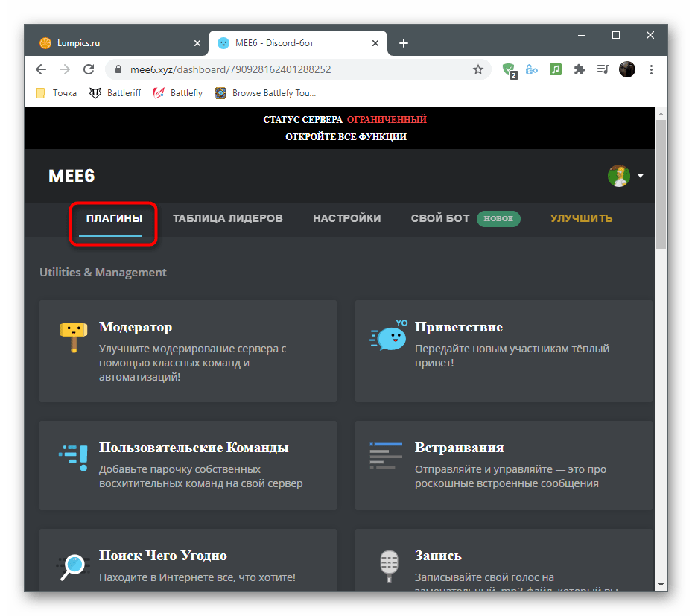
Task: Go to the Настройки tab
Action: (346, 218)
